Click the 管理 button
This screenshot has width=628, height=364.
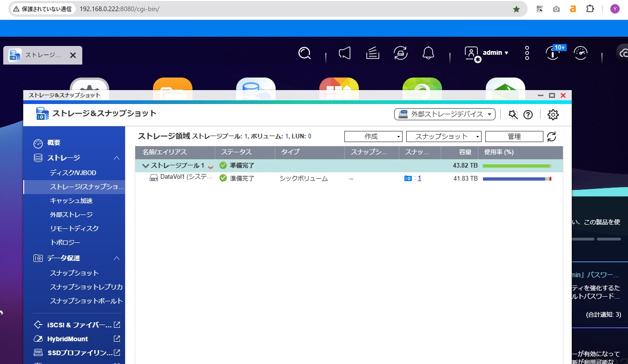click(x=514, y=136)
